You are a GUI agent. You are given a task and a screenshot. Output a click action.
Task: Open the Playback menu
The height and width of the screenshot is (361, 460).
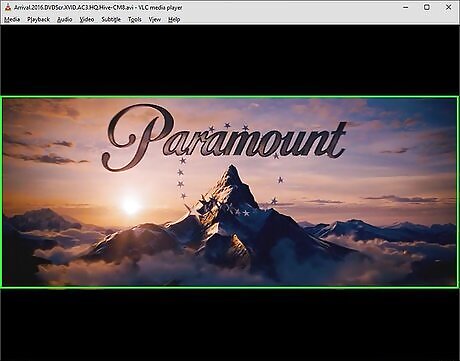[38, 20]
